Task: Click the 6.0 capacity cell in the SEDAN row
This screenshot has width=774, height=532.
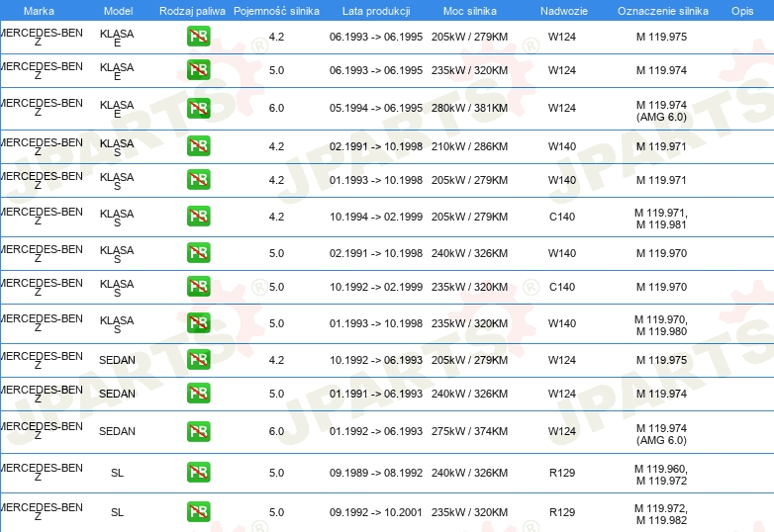Action: pos(276,431)
